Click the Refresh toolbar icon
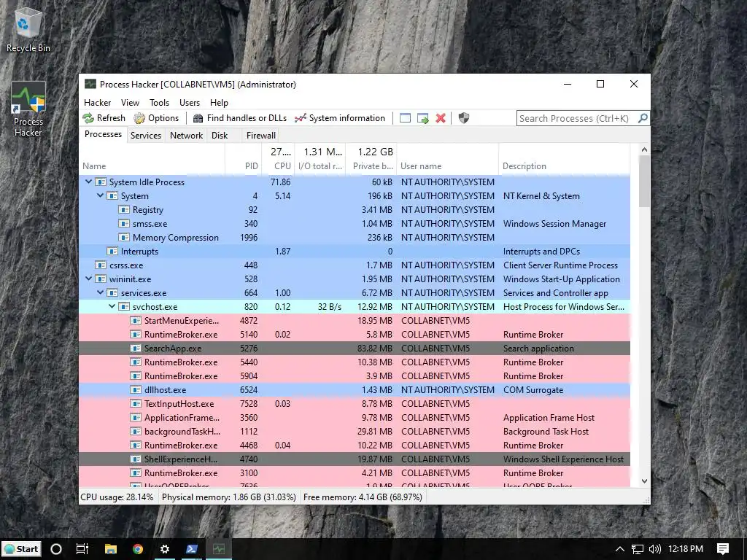Image resolution: width=747 pixels, height=560 pixels. (88, 118)
